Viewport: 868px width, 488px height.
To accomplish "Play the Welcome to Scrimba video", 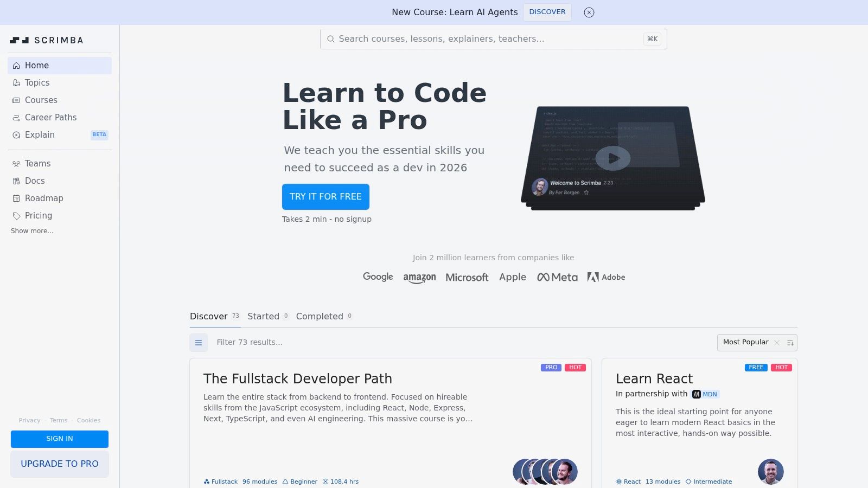I will 613,158.
